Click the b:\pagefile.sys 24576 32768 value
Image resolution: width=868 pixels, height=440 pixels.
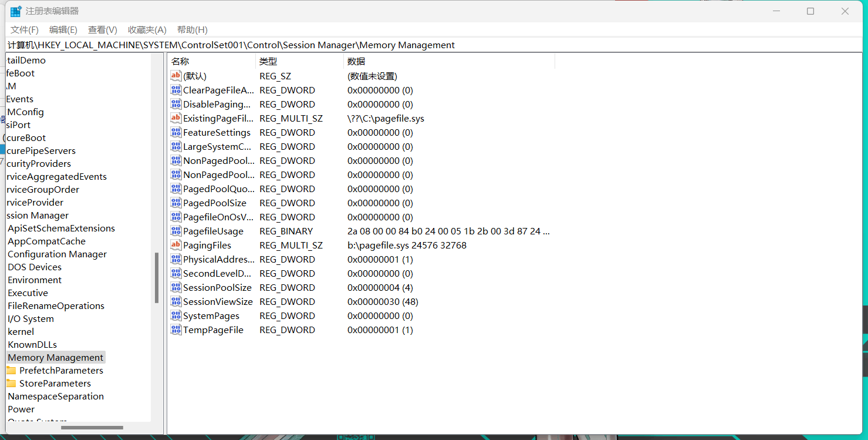(x=407, y=245)
